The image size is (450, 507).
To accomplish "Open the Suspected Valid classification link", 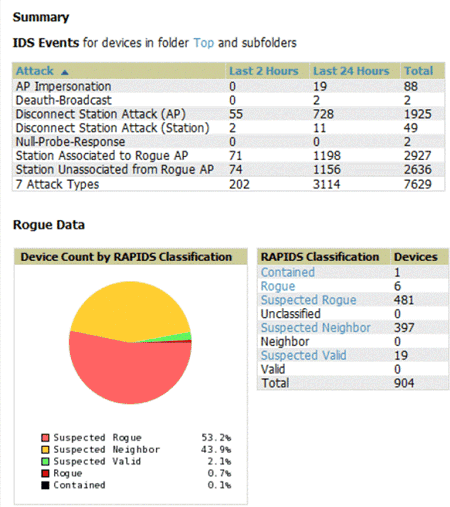I will pyautogui.click(x=303, y=355).
